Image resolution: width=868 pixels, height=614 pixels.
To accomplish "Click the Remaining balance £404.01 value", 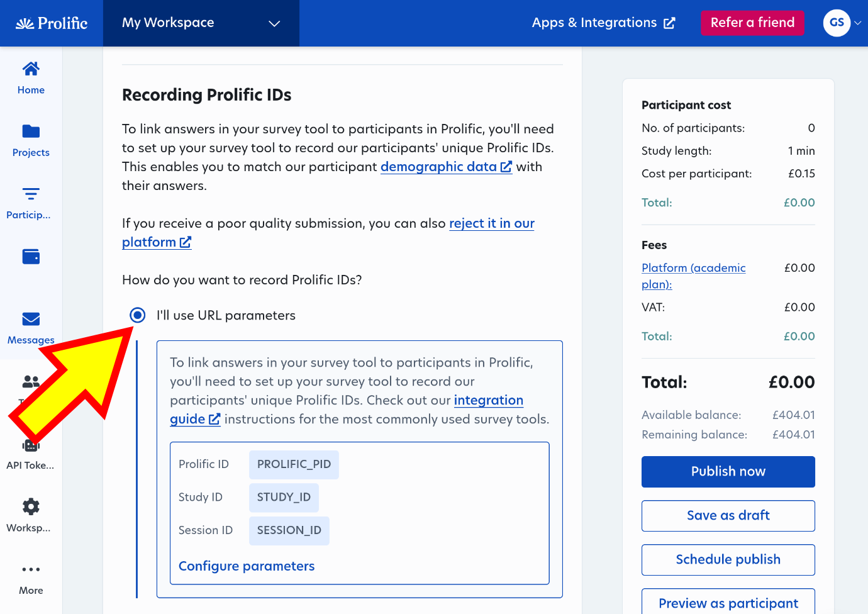I will 794,435.
